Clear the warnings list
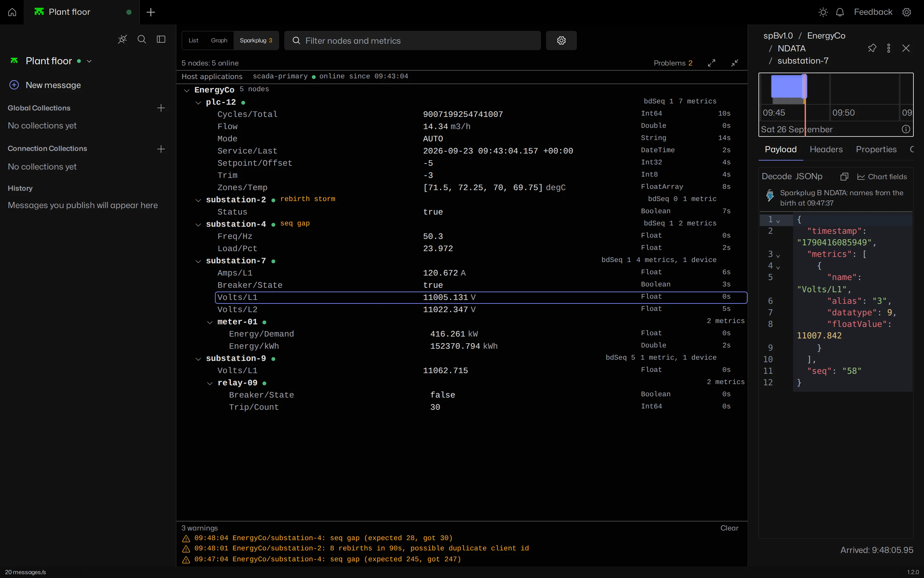The width and height of the screenshot is (924, 578). 729,528
